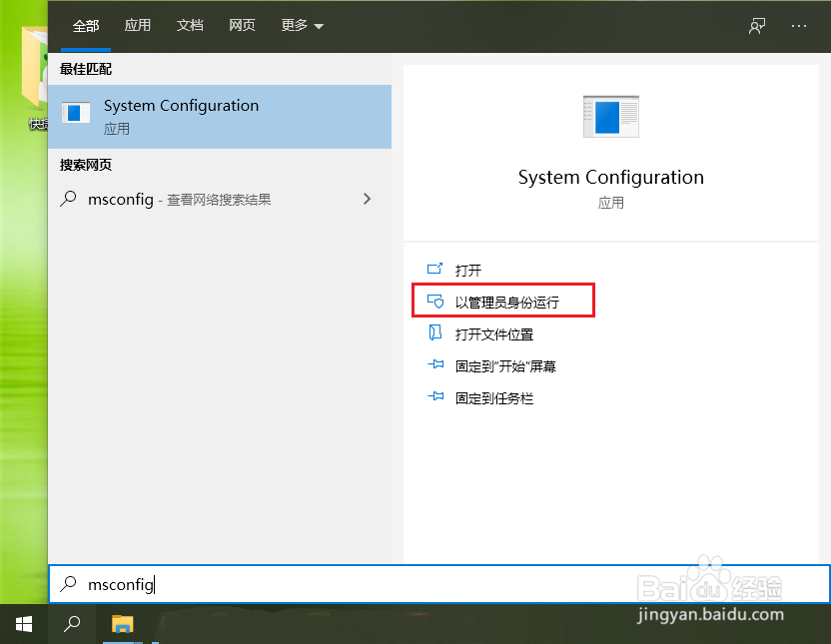
Task: Launch File Explorer from the taskbar
Action: [122, 623]
